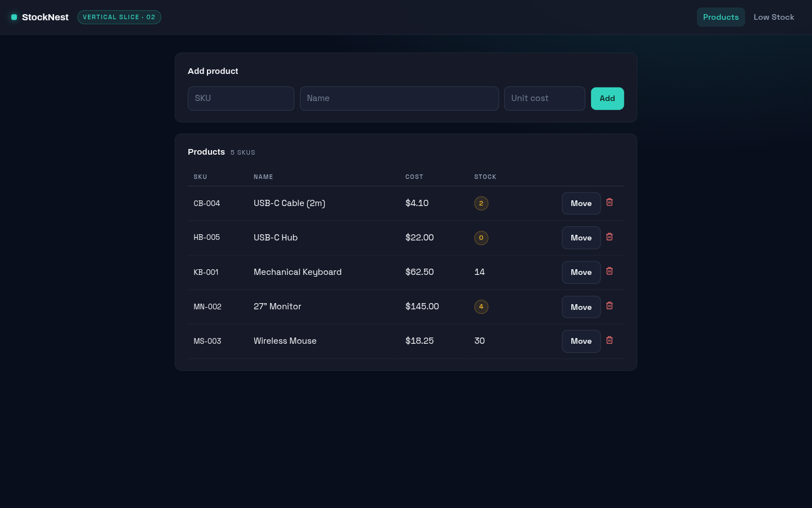Click the NAME column header

coord(263,177)
